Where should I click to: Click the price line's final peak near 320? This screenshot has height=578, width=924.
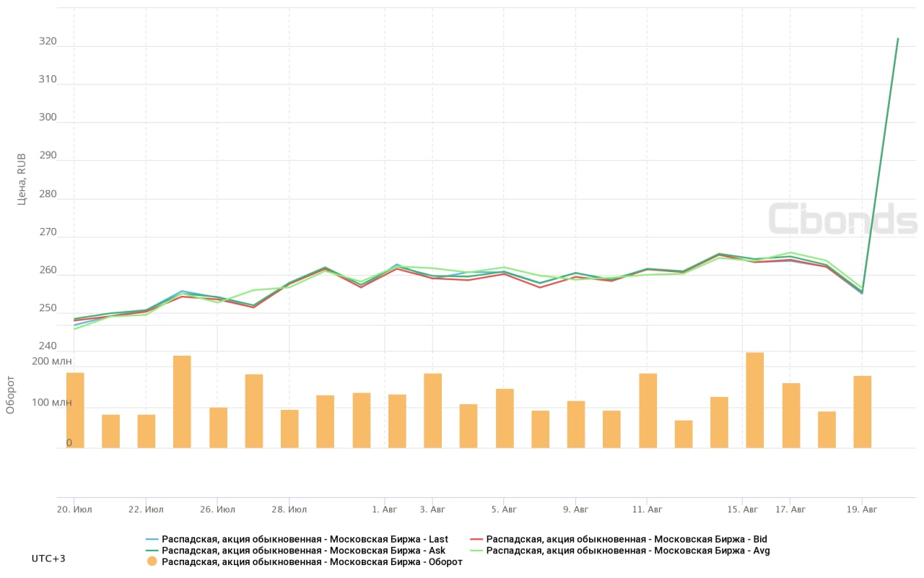pyautogui.click(x=897, y=38)
